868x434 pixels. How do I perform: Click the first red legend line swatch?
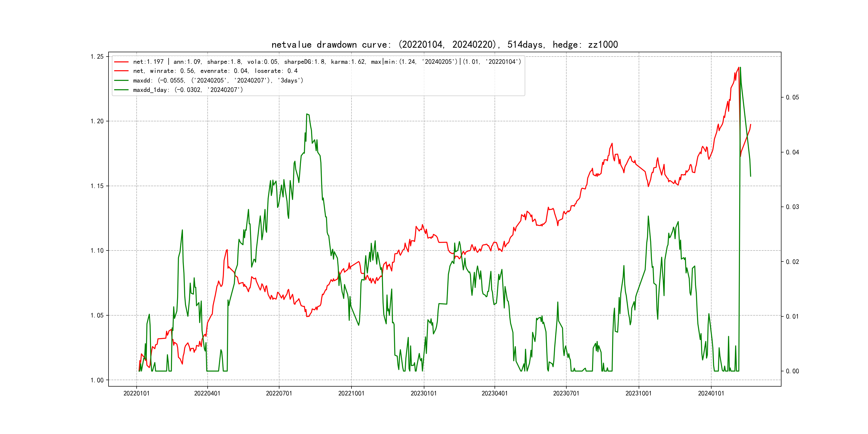click(121, 62)
